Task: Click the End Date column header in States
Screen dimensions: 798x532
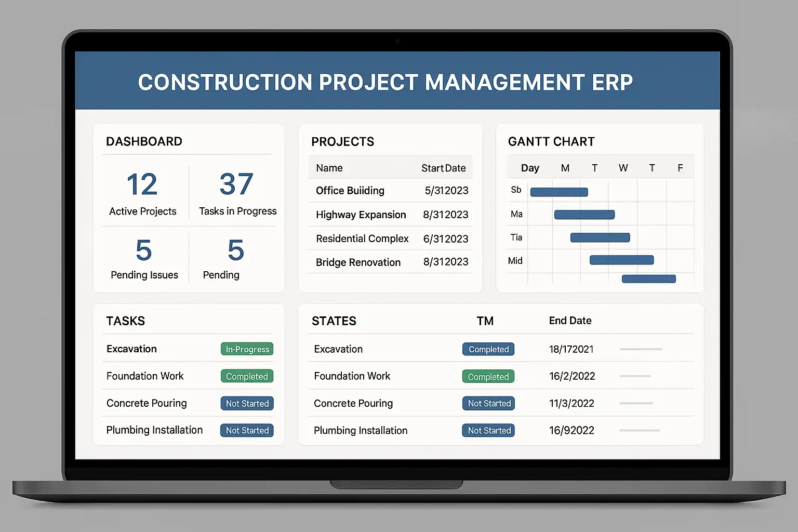Action: point(570,321)
